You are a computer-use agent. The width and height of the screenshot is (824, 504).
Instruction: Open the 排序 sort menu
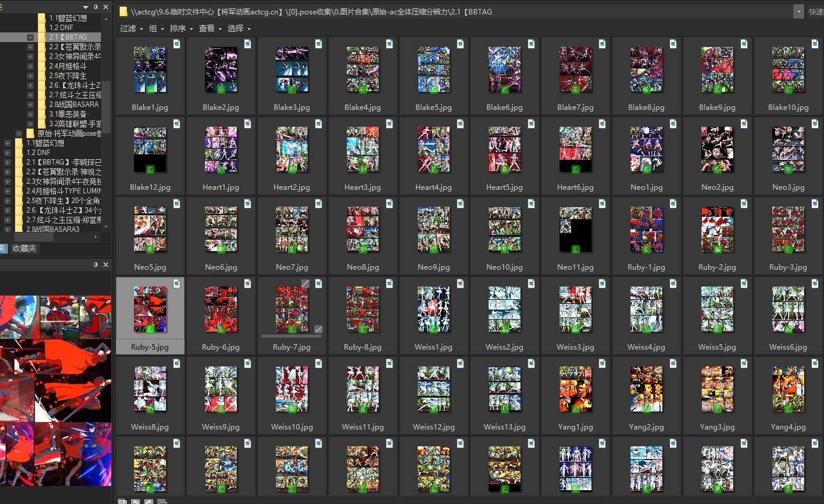click(181, 28)
